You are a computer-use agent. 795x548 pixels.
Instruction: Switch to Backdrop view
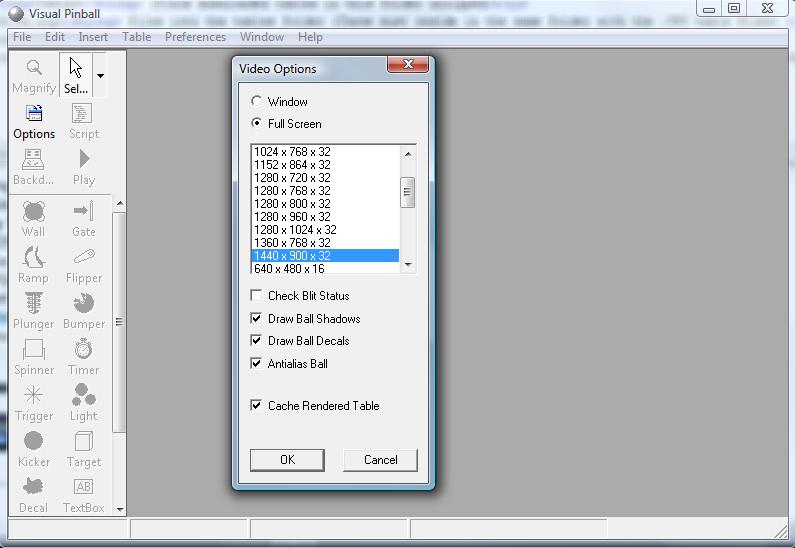[x=33, y=167]
